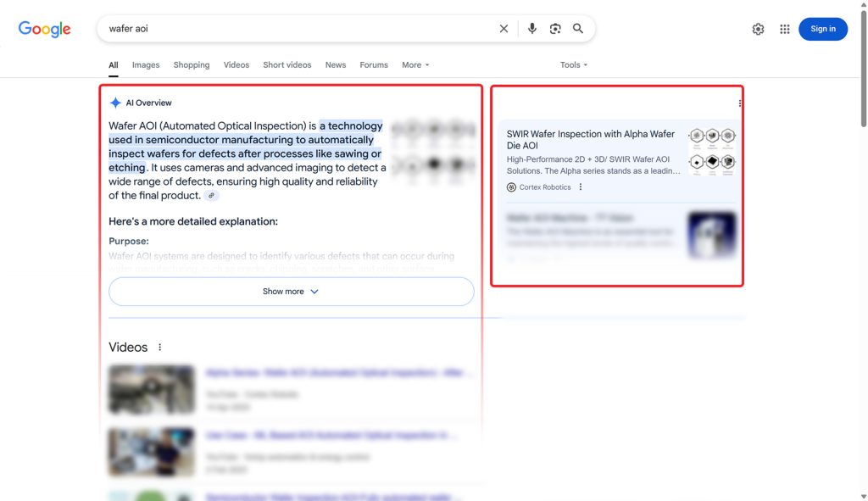The image size is (868, 501).
Task: Click the scrollbar up arrow
Action: point(864,4)
